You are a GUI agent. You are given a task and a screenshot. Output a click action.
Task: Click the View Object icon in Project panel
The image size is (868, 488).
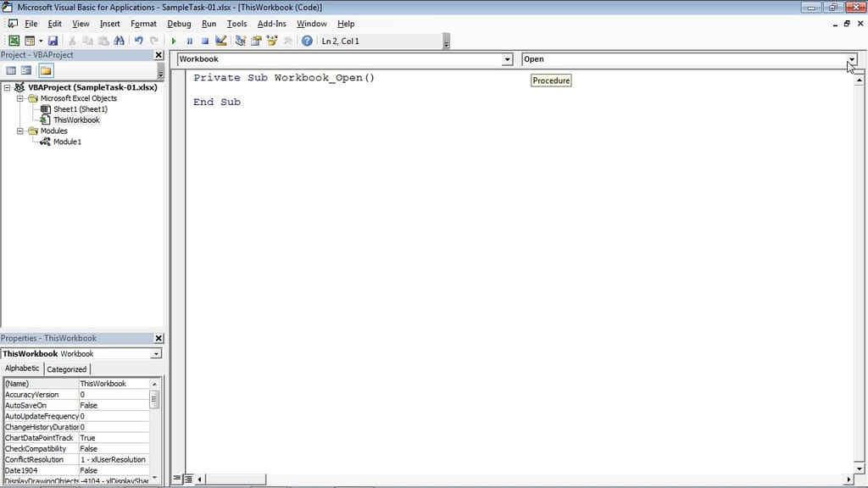pos(26,71)
